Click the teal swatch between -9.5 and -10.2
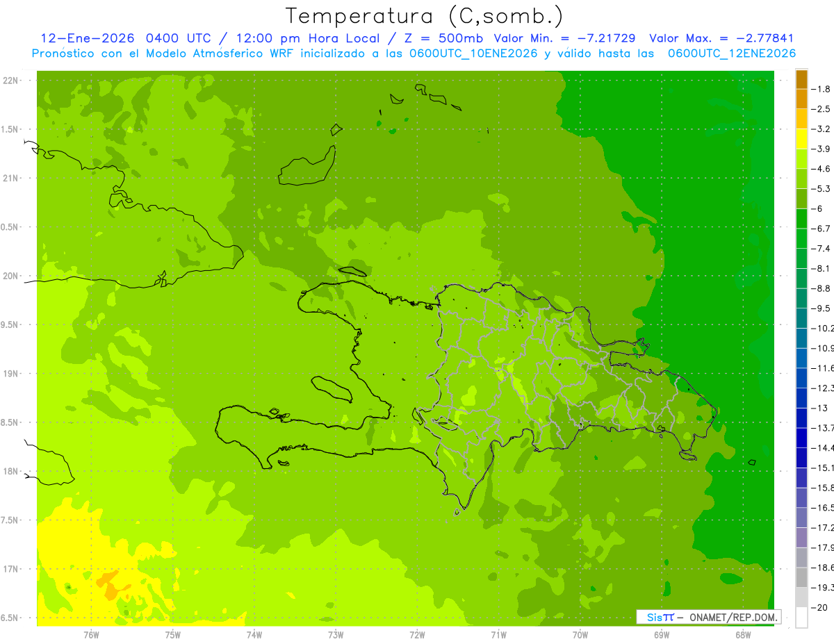This screenshot has height=644, width=834. (x=801, y=318)
